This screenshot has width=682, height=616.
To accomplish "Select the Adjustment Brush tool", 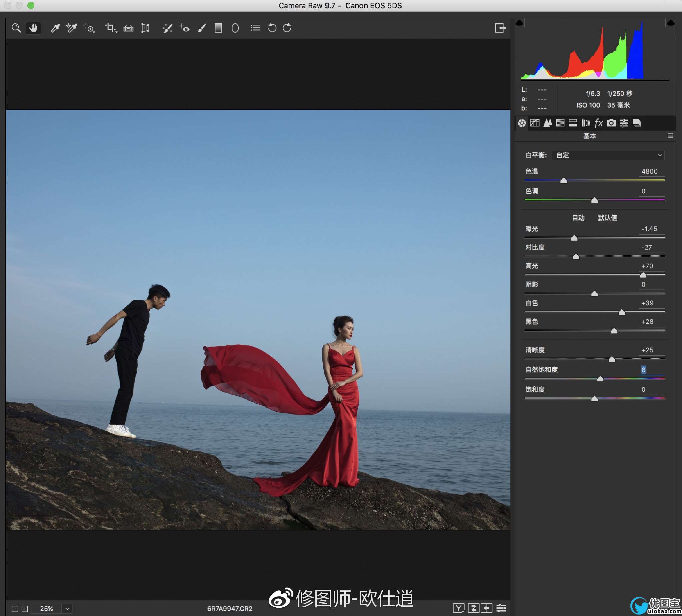I will tap(201, 28).
